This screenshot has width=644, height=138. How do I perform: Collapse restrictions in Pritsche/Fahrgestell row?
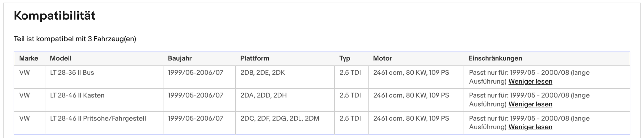pos(530,127)
